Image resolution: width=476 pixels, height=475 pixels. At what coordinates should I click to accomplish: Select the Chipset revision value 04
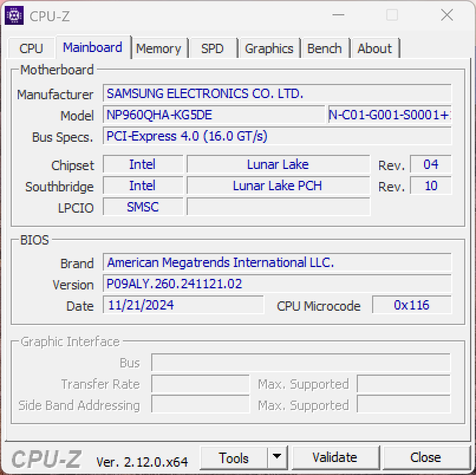click(431, 164)
